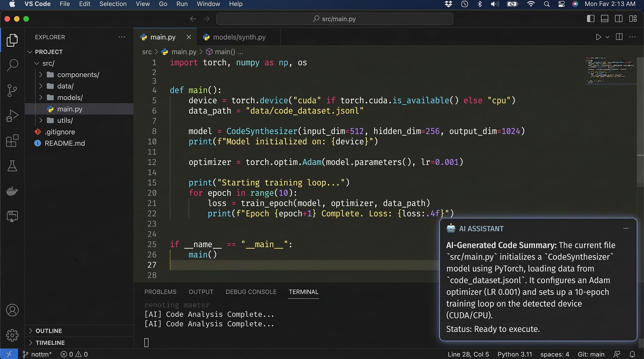The image size is (644, 359).
Task: Open Run and Debug view icon
Action: click(12, 115)
